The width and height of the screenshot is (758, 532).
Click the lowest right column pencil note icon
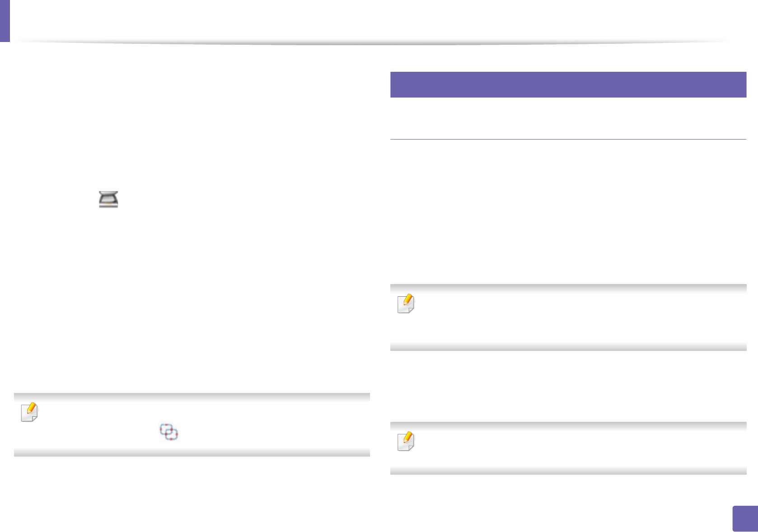406,441
